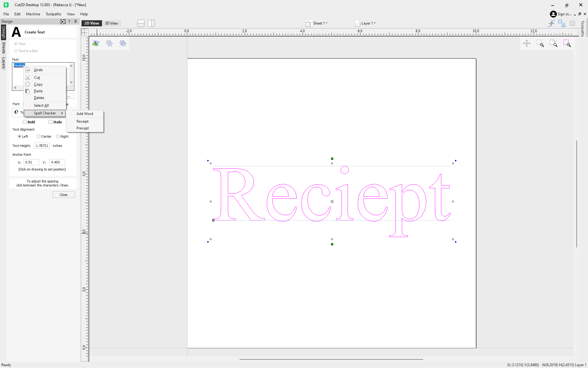Click the font type icon beside the font name

tap(17, 112)
